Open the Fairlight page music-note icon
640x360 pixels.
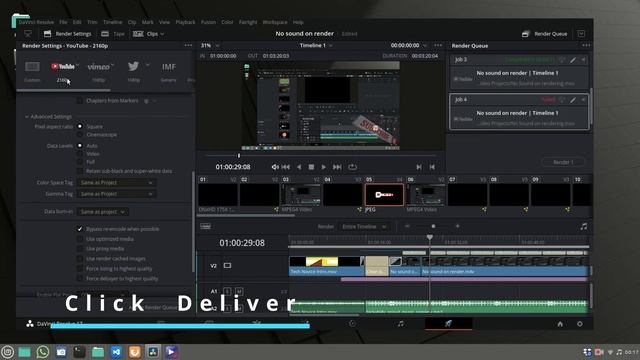(x=400, y=324)
